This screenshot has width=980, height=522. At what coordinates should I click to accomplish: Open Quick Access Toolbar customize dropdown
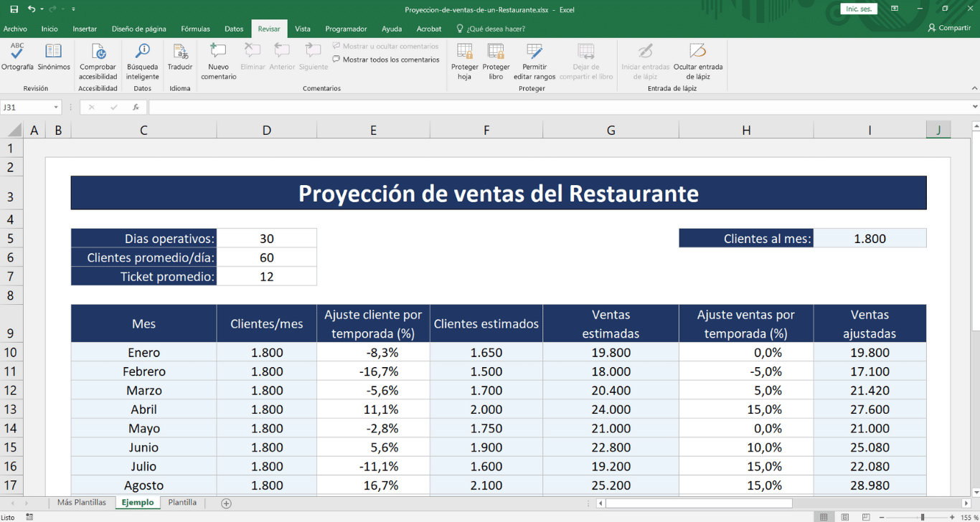coord(74,9)
